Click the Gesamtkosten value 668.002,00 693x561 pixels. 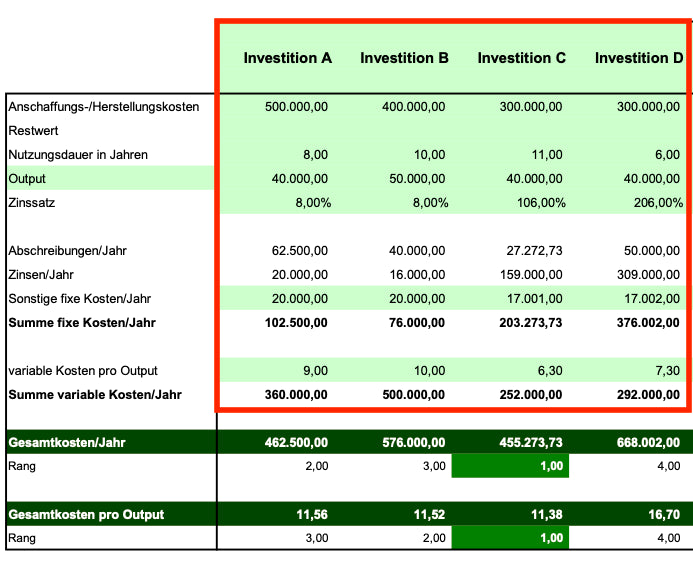(645, 442)
